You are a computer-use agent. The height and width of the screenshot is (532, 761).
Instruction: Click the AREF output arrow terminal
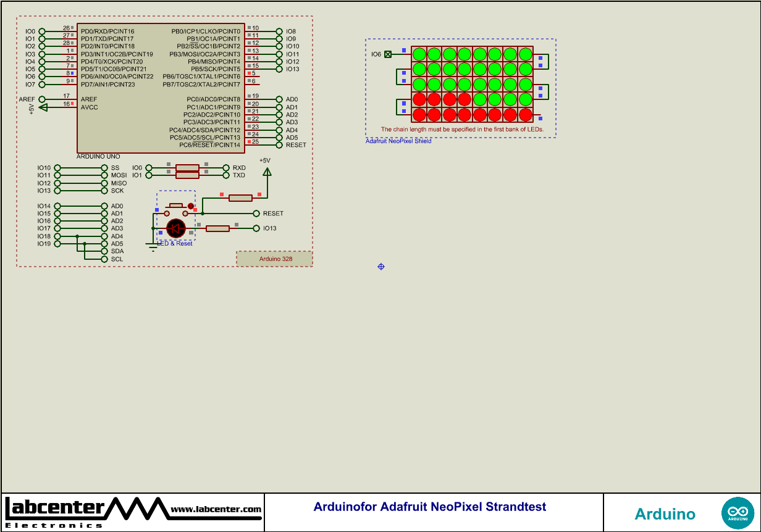41,99
